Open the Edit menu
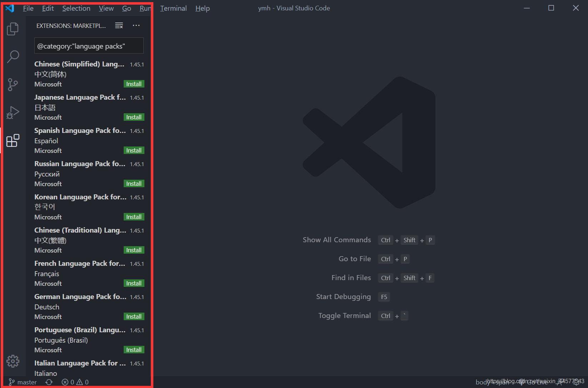The width and height of the screenshot is (588, 388). [x=48, y=8]
